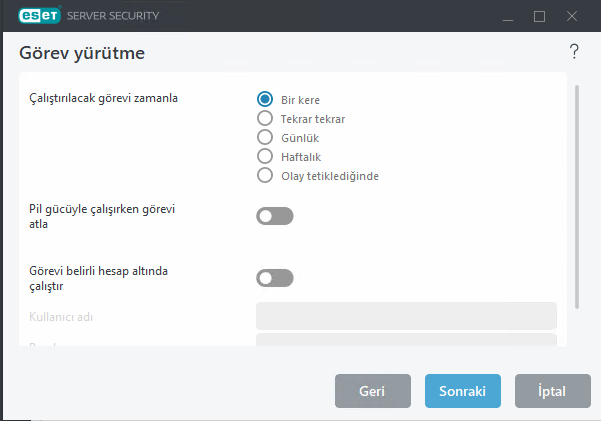This screenshot has height=421, width=601.
Task: Click the 'SERVER SECURITY' title text
Action: [x=113, y=16]
